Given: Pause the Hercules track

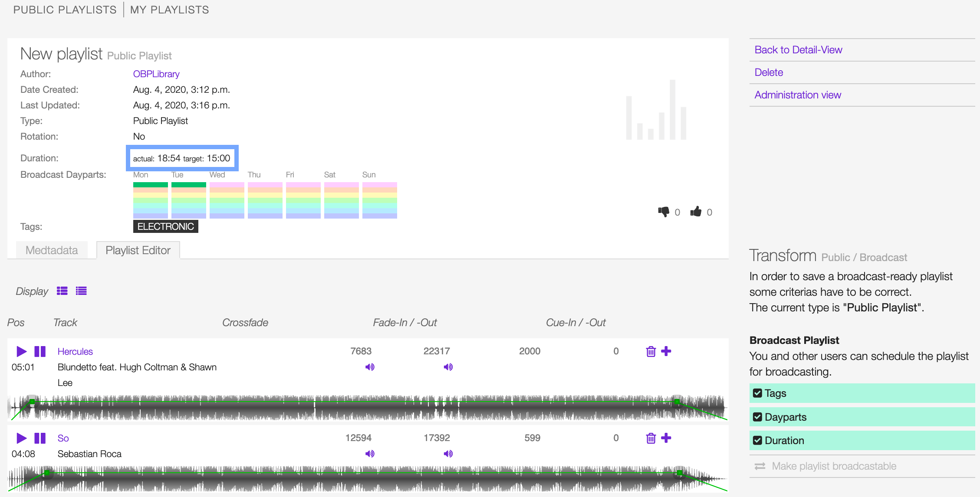Looking at the screenshot, I should click(x=40, y=351).
